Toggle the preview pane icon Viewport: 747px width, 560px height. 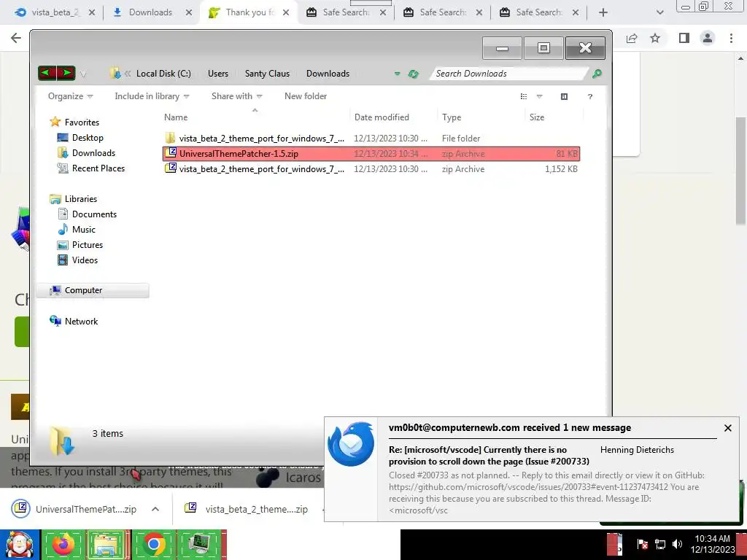564,97
